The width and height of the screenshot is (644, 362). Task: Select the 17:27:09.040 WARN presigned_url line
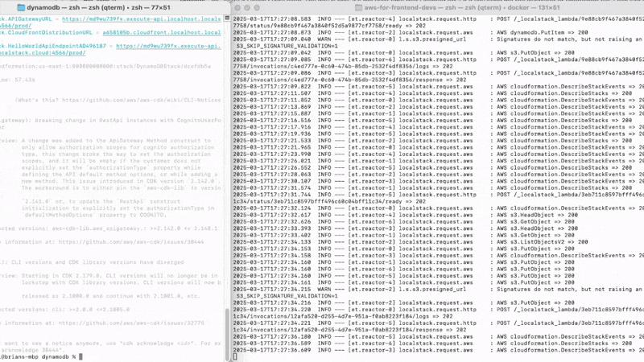point(438,39)
